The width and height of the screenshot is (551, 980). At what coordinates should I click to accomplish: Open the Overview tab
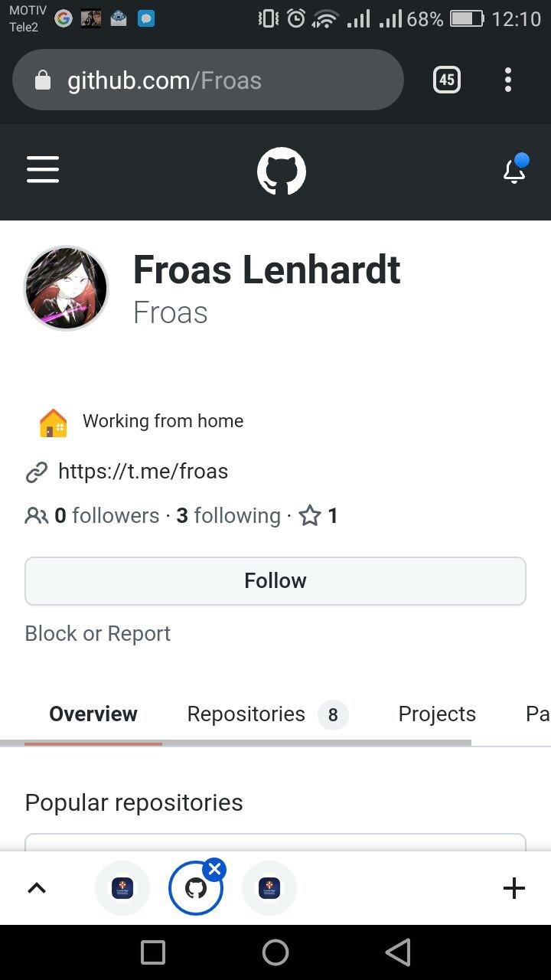pos(93,714)
